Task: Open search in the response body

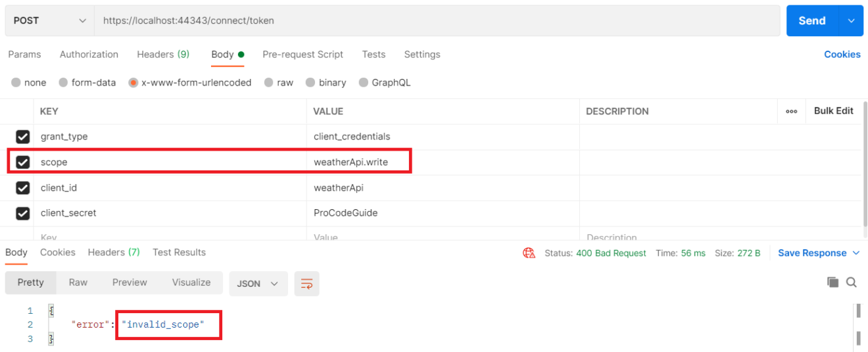Action: [852, 282]
